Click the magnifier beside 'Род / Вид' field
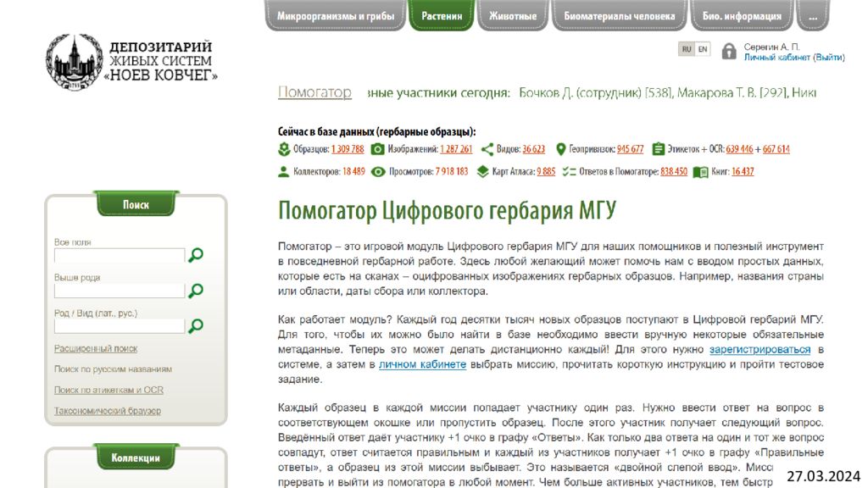This screenshot has width=868, height=488. click(196, 326)
